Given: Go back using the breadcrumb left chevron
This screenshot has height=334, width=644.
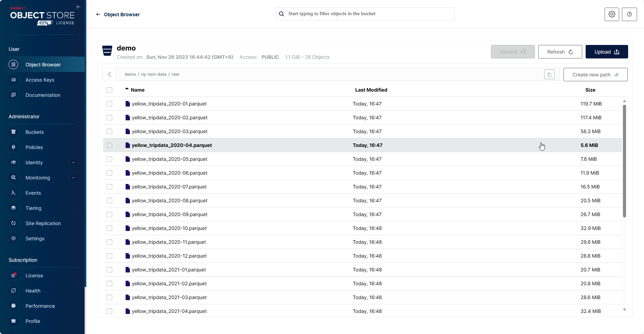Looking at the screenshot, I should 109,74.
